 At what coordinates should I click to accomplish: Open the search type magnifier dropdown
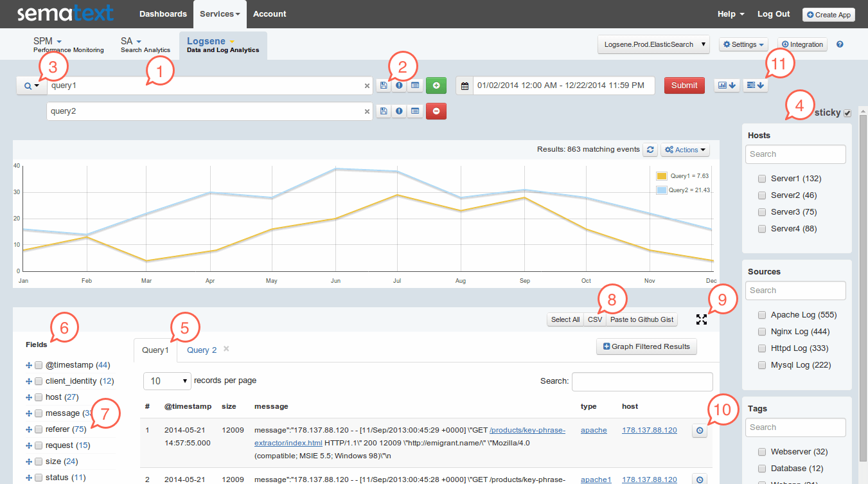(31, 85)
